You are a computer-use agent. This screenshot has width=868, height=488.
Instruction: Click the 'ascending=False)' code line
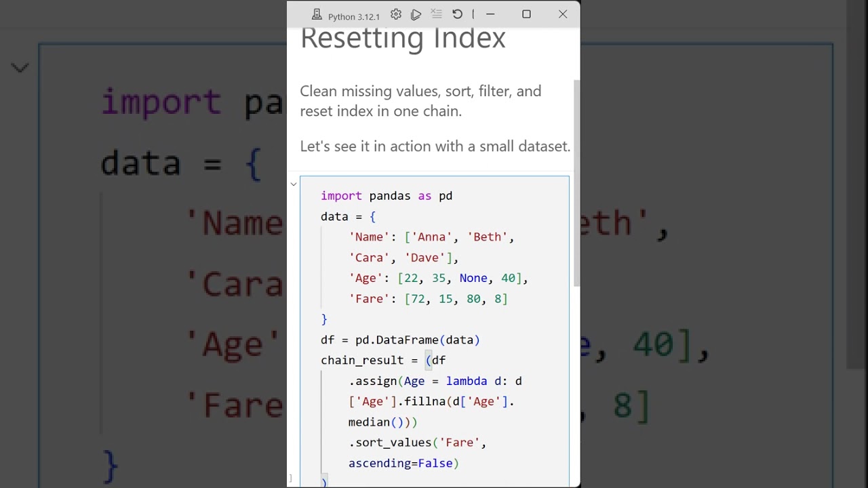[403, 464]
